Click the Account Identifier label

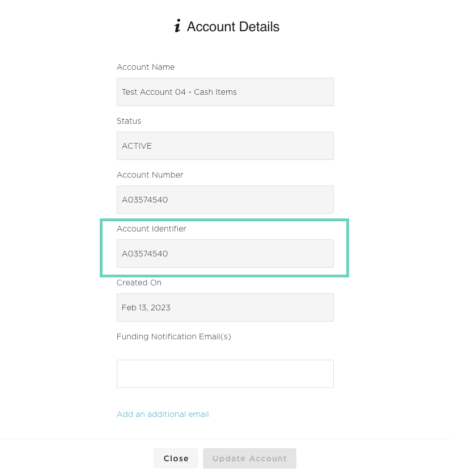[151, 229]
